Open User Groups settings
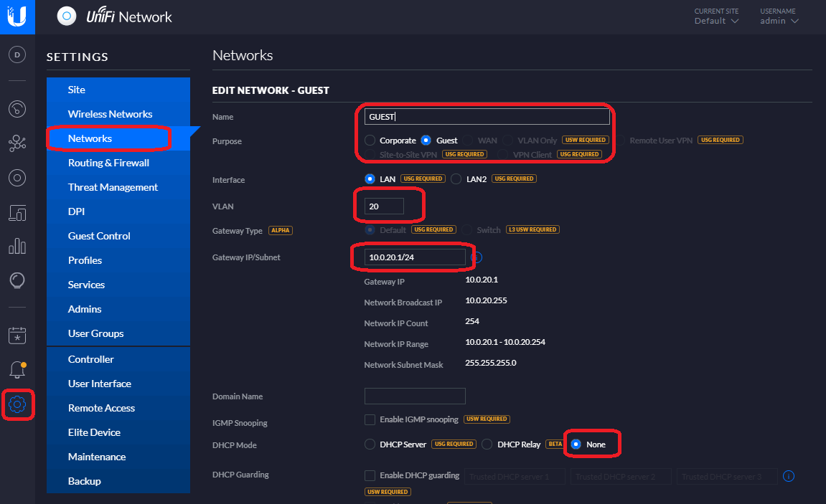The image size is (826, 504). click(118, 333)
